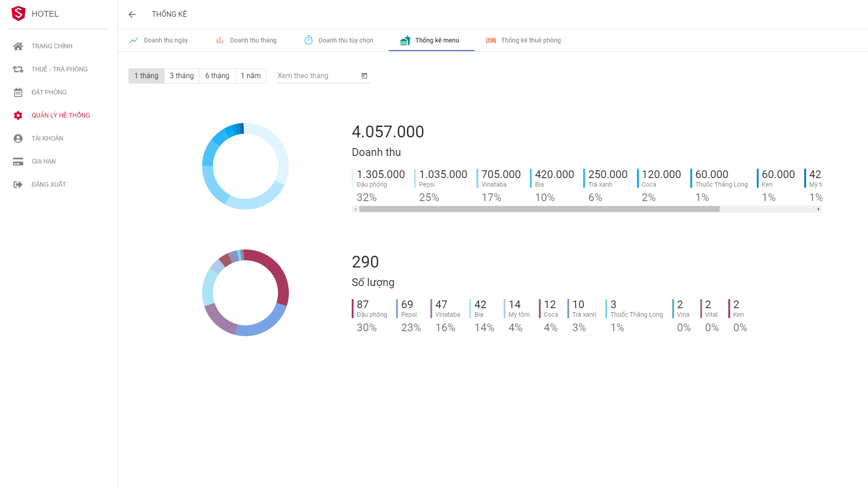Select the 6 tháng period button
Image resolution: width=868 pixels, height=488 pixels.
click(217, 76)
